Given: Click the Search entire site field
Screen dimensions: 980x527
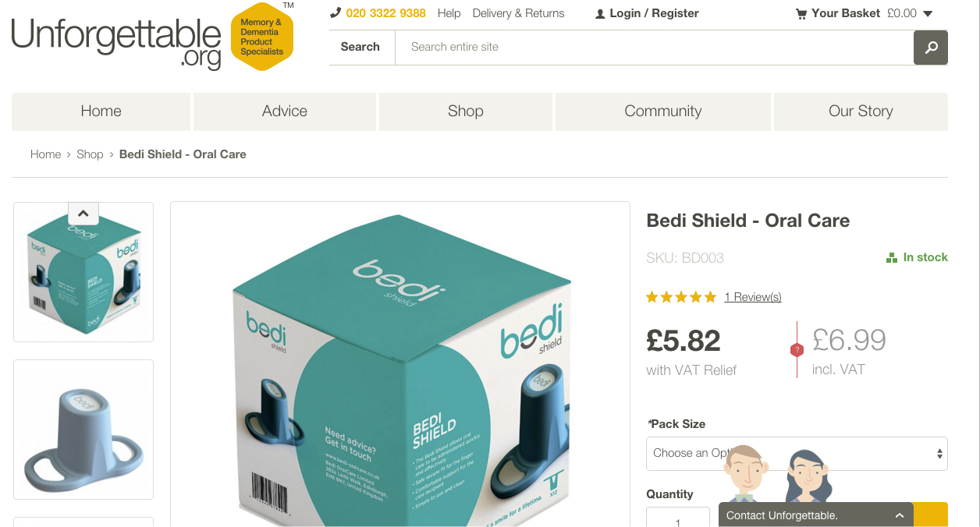Looking at the screenshot, I should click(654, 48).
